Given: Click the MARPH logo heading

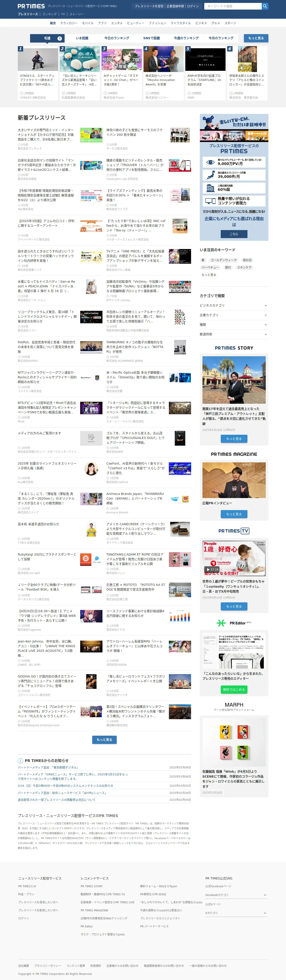Looking at the screenshot, I should [234, 704].
